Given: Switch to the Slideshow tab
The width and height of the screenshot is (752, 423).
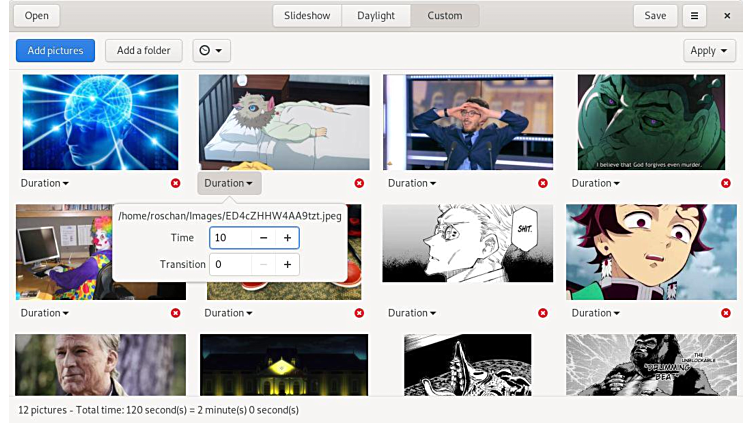Looking at the screenshot, I should [307, 16].
